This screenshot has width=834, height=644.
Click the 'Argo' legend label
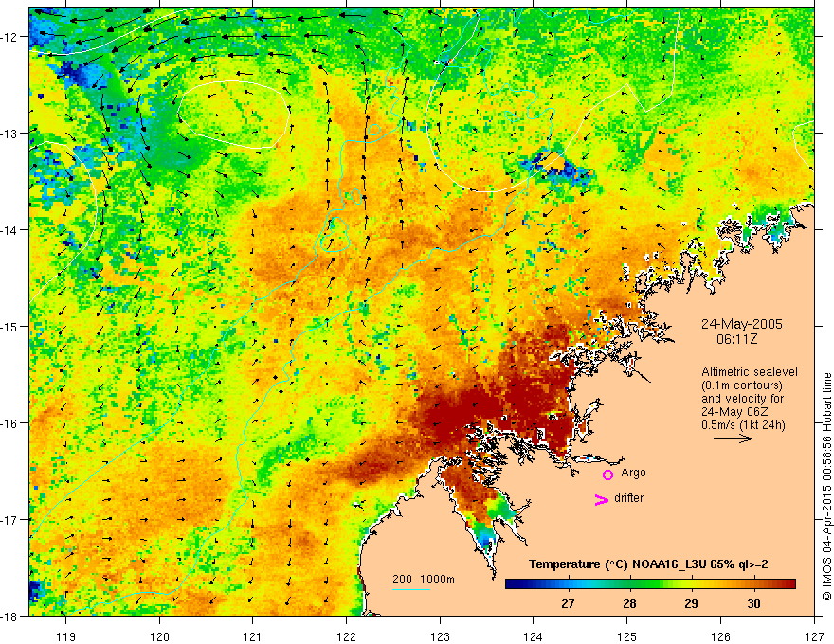(633, 473)
